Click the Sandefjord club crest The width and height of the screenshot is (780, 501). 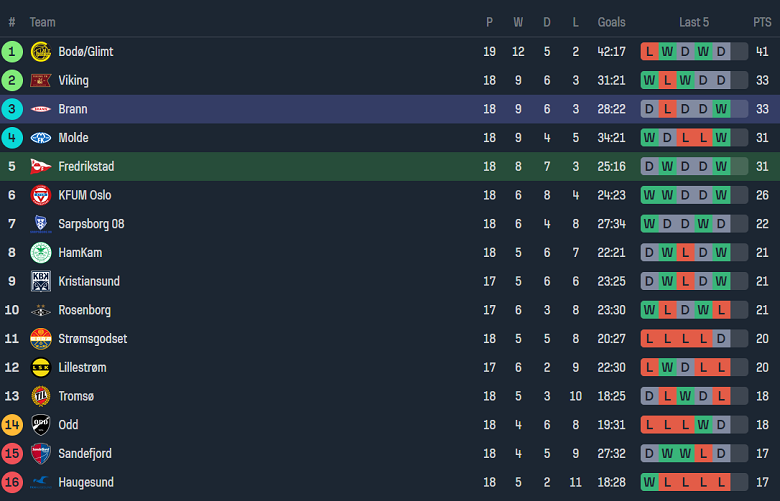(41, 454)
